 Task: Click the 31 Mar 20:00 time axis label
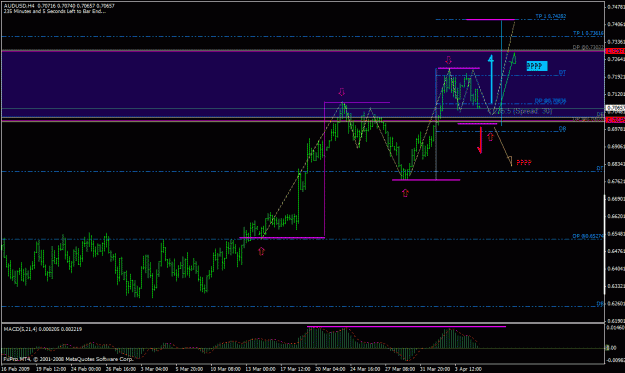(435, 369)
